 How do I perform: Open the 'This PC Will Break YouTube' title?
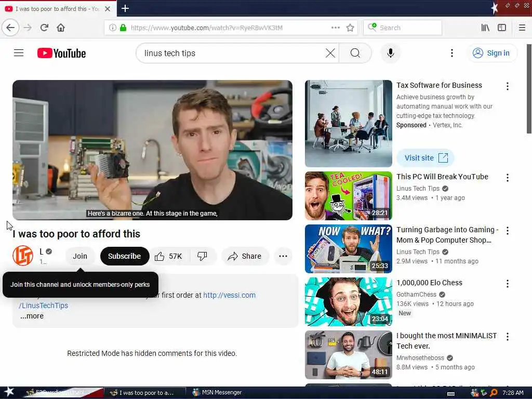[x=443, y=177]
